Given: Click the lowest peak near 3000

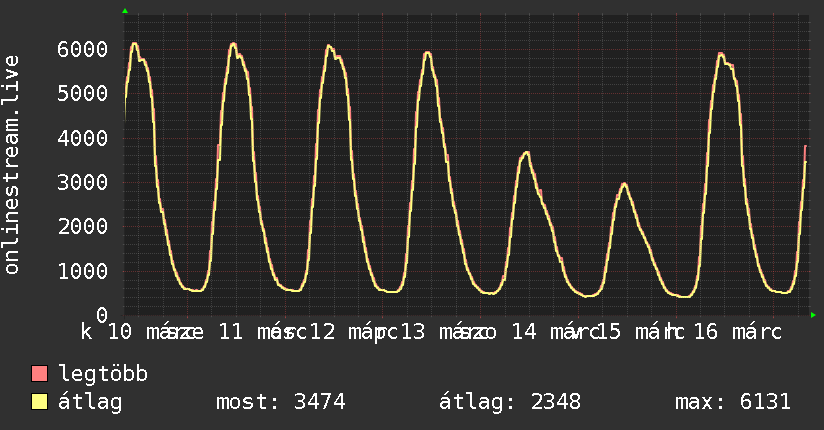Looking at the screenshot, I should [624, 184].
